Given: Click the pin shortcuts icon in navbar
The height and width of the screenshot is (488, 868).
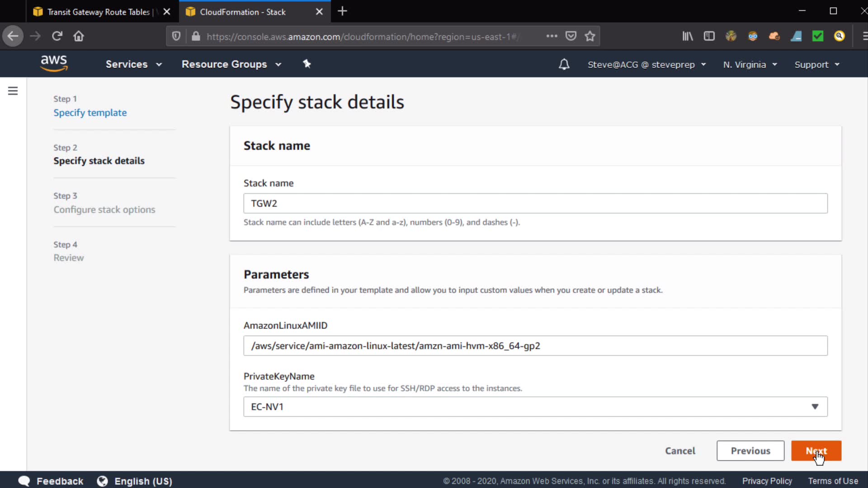Looking at the screenshot, I should point(307,64).
